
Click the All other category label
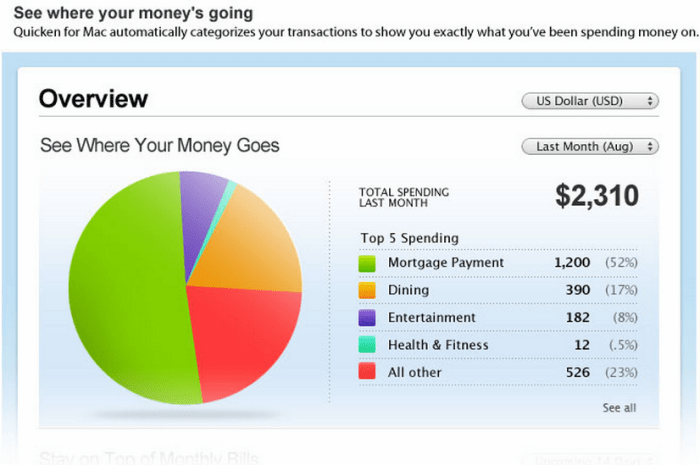(414, 372)
